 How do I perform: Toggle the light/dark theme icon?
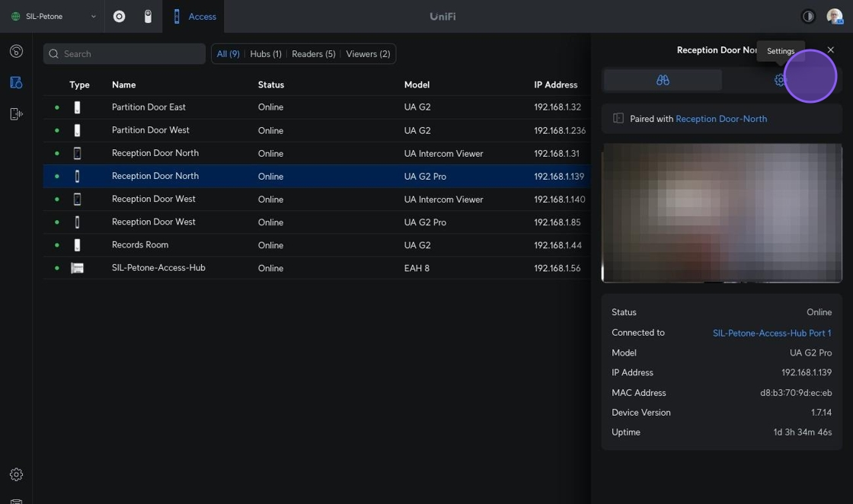(x=808, y=16)
